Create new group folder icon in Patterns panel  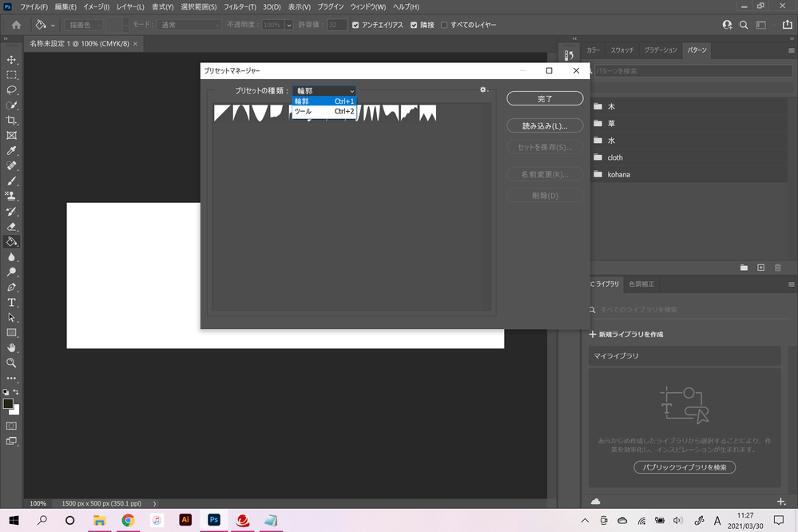(x=744, y=268)
